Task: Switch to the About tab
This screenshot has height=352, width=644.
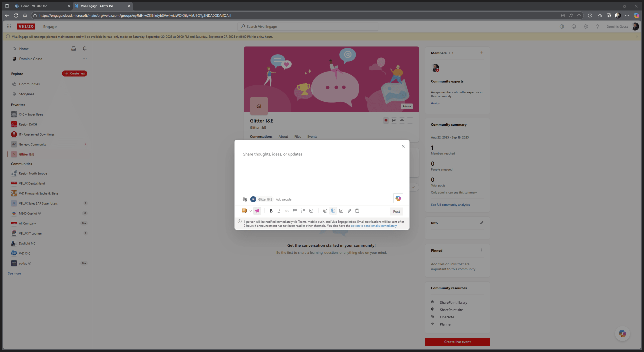Action: pos(283,136)
